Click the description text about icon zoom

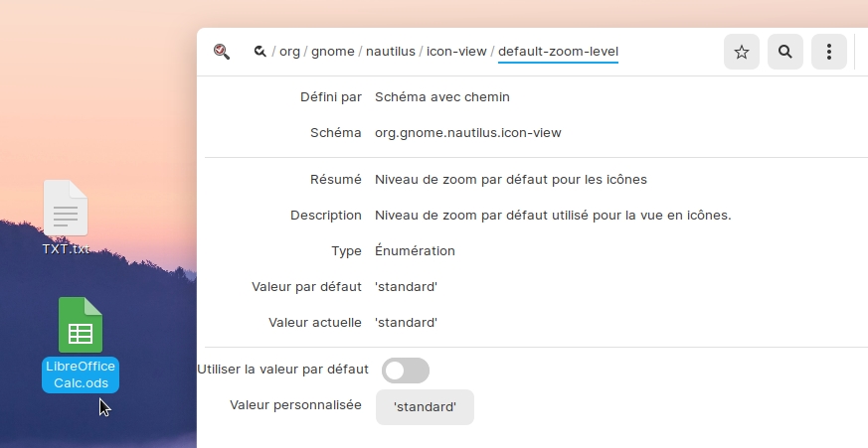(x=553, y=216)
